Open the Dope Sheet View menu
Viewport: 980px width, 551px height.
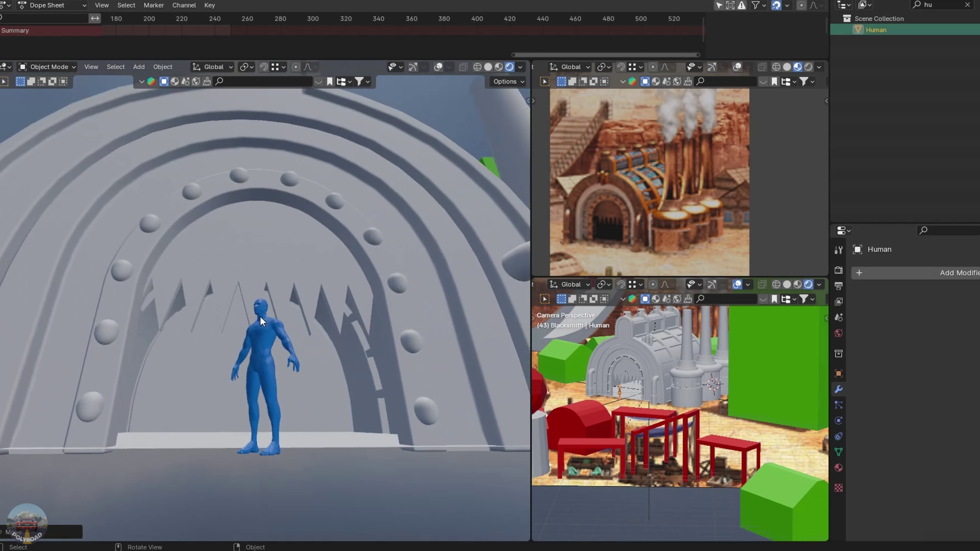102,5
